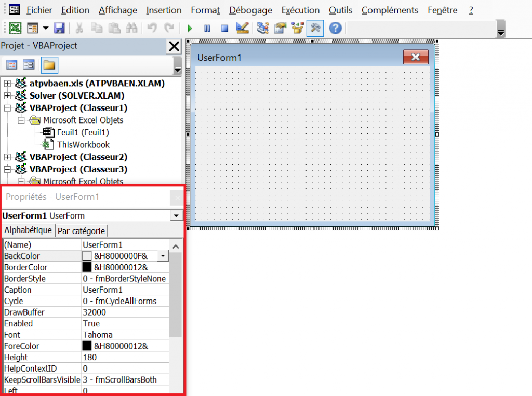This screenshot has width=532, height=396.
Task: Open the Débogage menu
Action: pos(250,10)
